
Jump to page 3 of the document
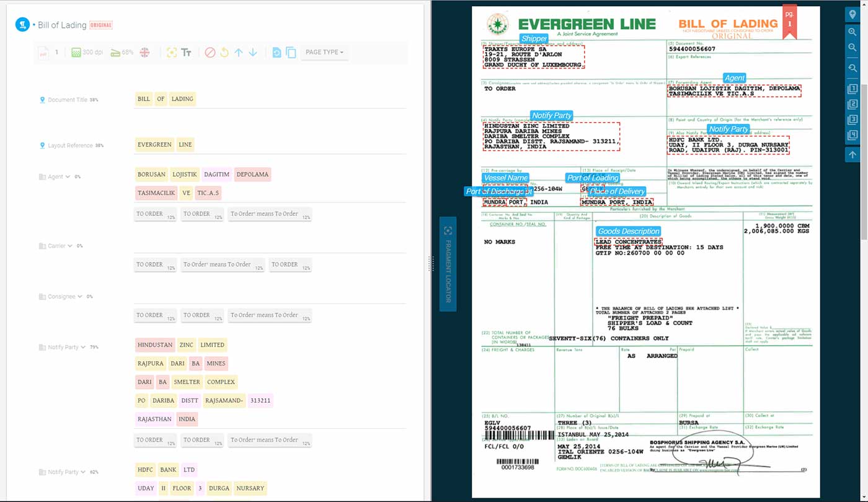point(852,120)
